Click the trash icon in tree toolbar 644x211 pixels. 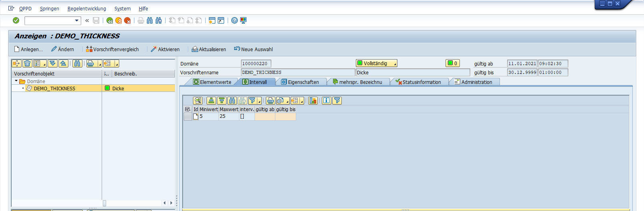click(x=27, y=64)
